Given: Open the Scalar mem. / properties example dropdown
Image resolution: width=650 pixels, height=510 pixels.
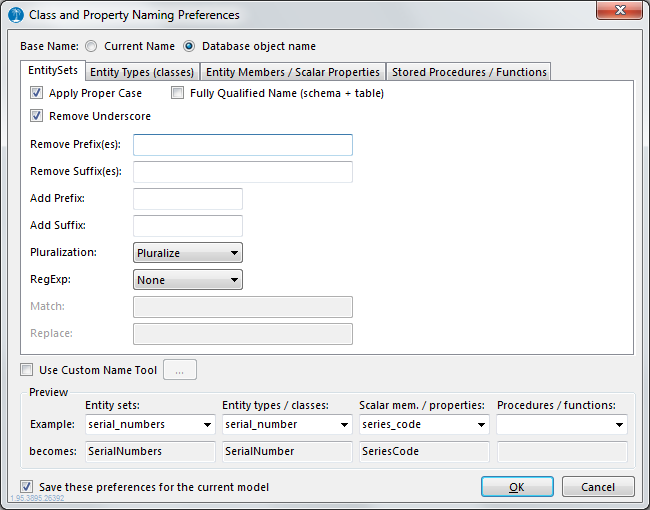Looking at the screenshot, I should tap(424, 424).
